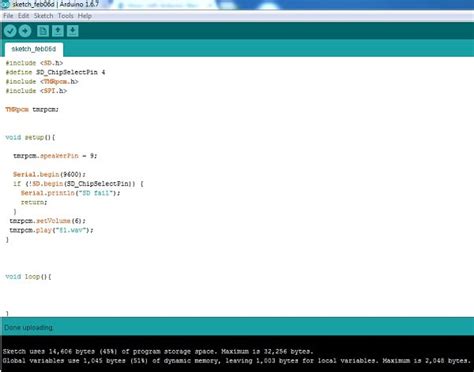474x372 pixels.
Task: Open the Edit menu
Action: pyautogui.click(x=23, y=16)
